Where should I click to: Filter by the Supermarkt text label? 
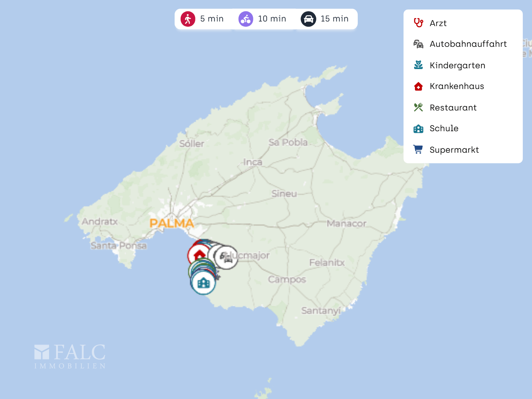(454, 150)
